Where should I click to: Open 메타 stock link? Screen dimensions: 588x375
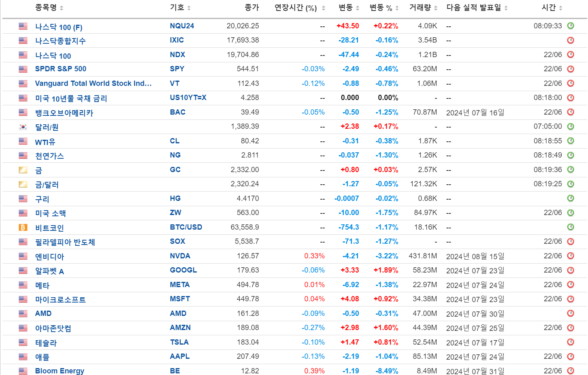42,286
